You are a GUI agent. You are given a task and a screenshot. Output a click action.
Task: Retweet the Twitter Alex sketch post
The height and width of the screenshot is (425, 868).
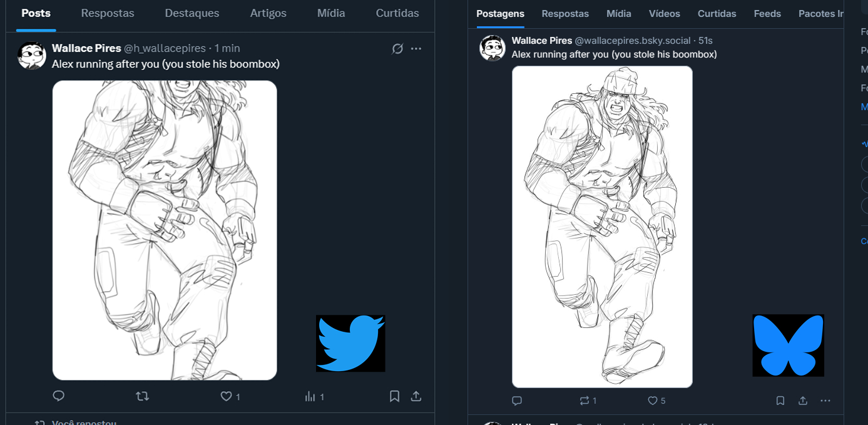(x=143, y=396)
